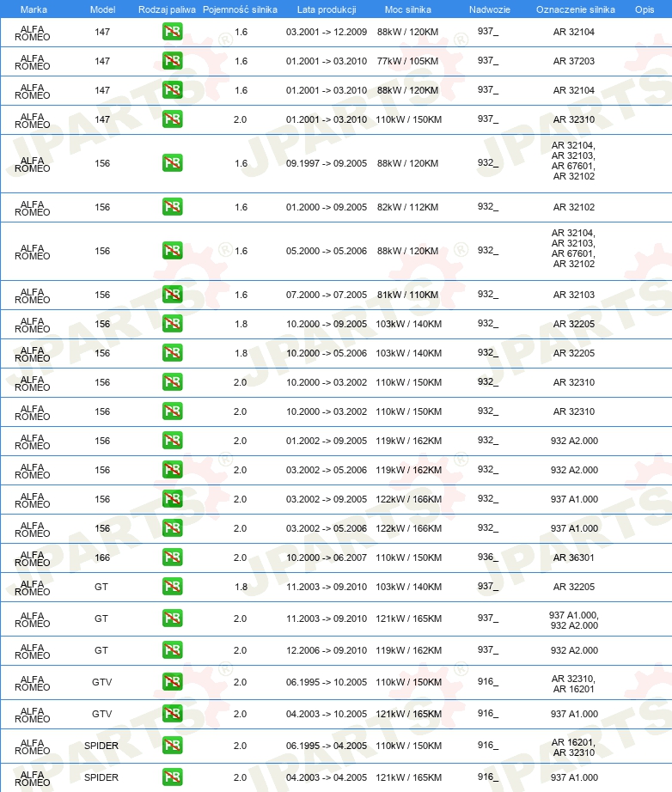The height and width of the screenshot is (792, 672).
Task: Click the Opis column header
Action: point(645,9)
